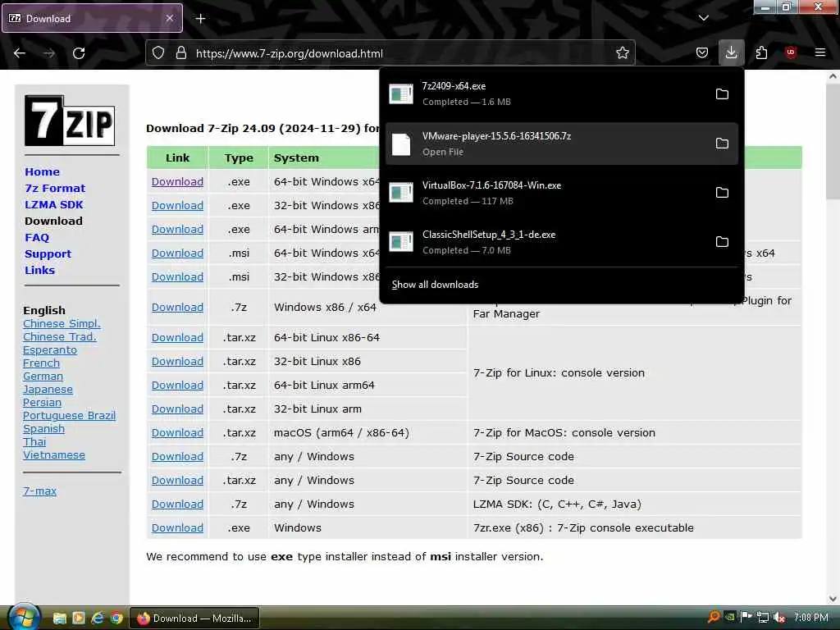Click the uBlock Origin extension icon
Viewport: 840px width, 630px height.
coord(790,52)
